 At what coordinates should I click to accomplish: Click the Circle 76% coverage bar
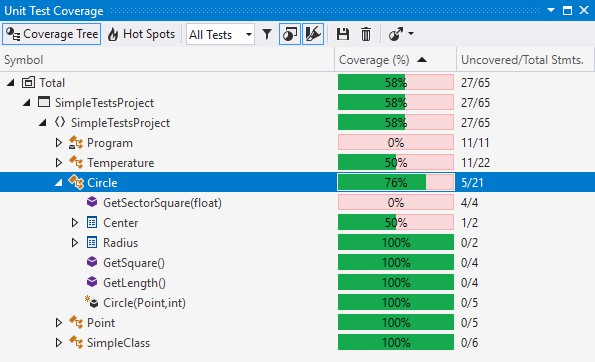(396, 183)
